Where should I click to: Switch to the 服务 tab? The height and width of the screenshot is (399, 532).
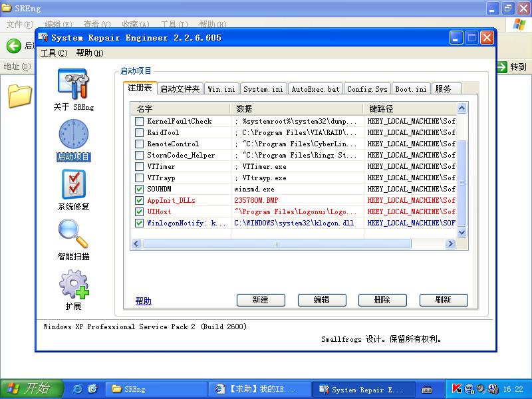443,88
